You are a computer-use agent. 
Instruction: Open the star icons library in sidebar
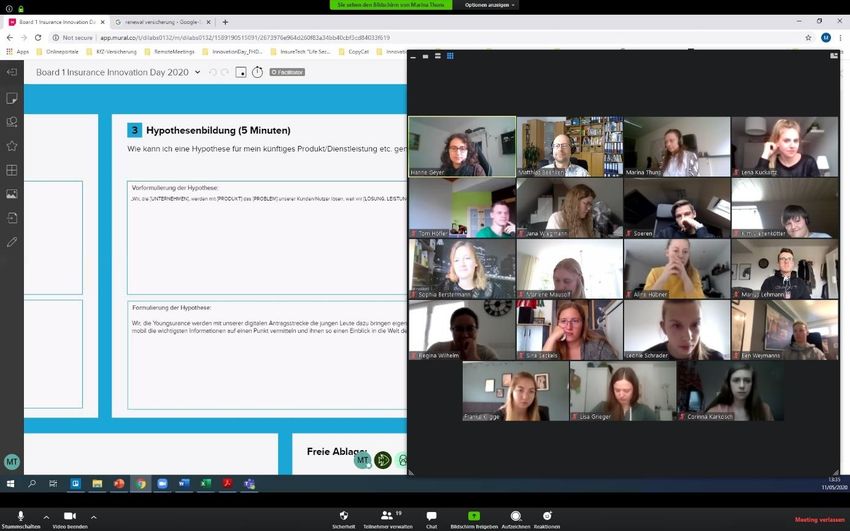click(x=12, y=146)
